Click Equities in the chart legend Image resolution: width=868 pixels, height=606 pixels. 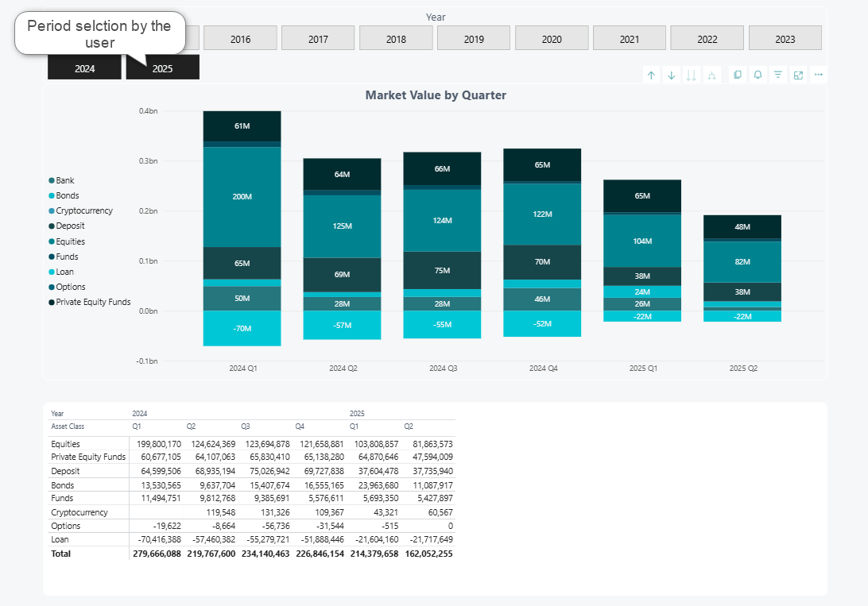(x=70, y=241)
